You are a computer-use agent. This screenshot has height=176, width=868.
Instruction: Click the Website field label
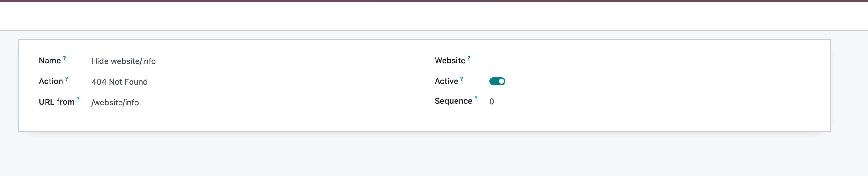450,61
